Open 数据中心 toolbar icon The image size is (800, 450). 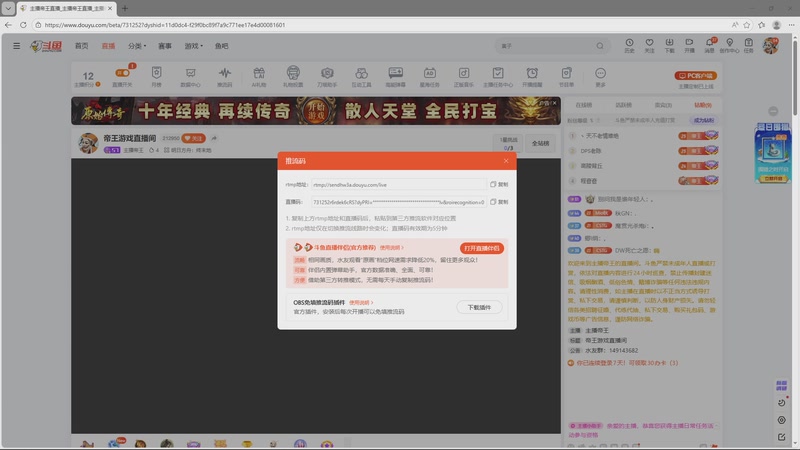(190, 77)
